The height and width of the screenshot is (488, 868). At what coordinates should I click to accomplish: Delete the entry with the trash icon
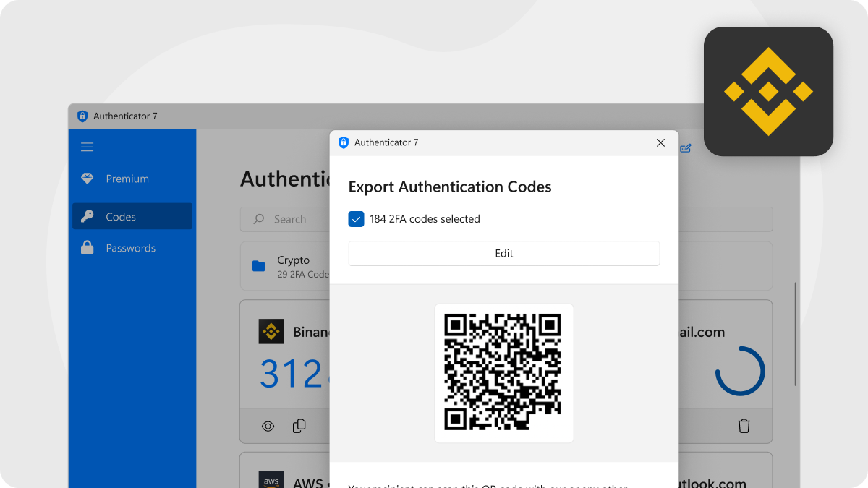click(x=743, y=426)
